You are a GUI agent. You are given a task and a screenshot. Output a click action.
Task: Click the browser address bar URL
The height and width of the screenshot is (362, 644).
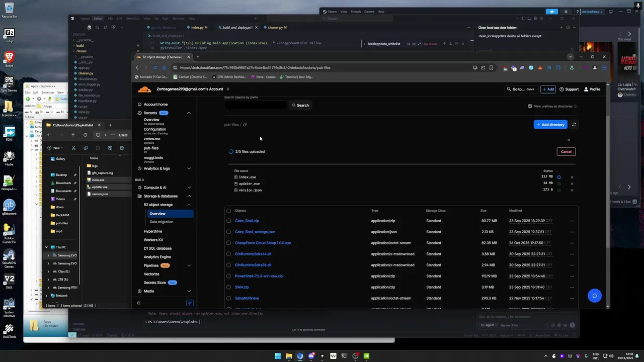[255, 67]
